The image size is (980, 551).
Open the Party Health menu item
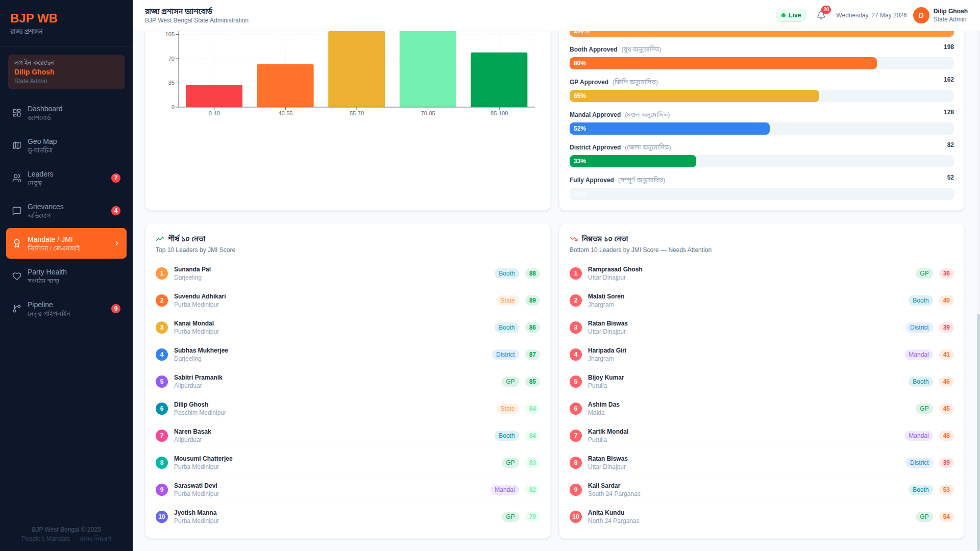coord(66,276)
